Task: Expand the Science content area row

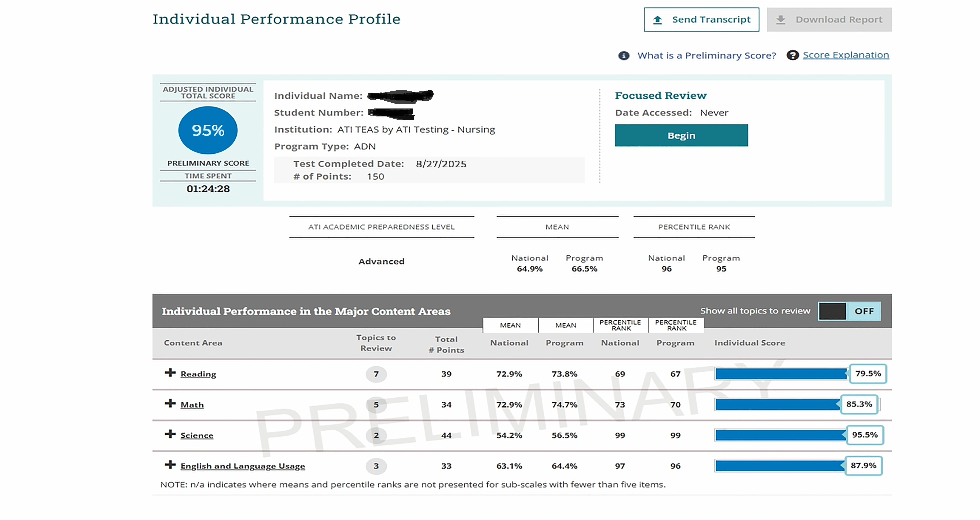Action: coord(170,434)
